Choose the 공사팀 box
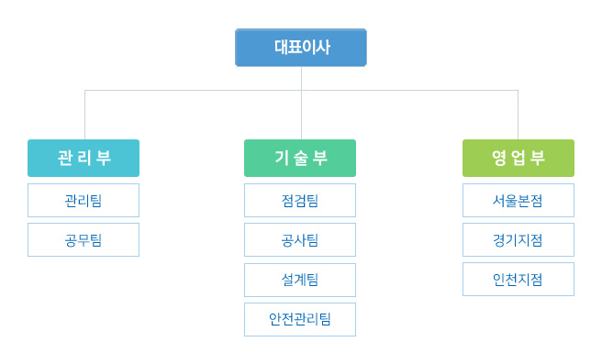This screenshot has height=364, width=602. pyautogui.click(x=300, y=239)
